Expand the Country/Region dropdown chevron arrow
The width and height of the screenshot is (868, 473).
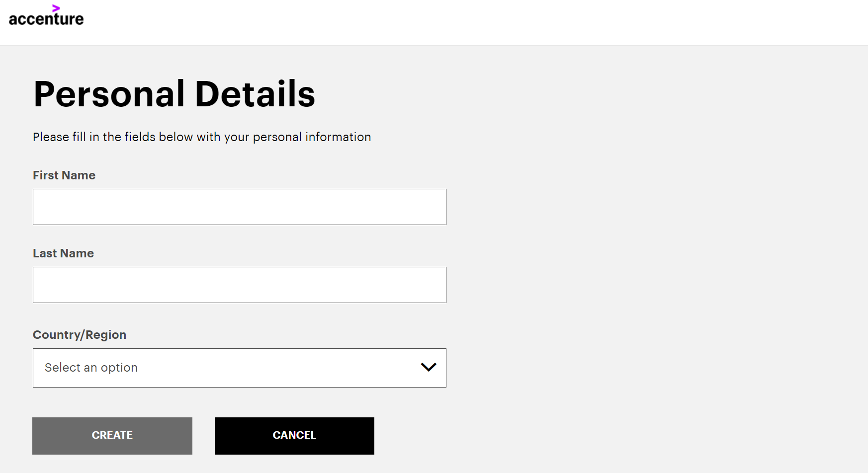pos(429,367)
